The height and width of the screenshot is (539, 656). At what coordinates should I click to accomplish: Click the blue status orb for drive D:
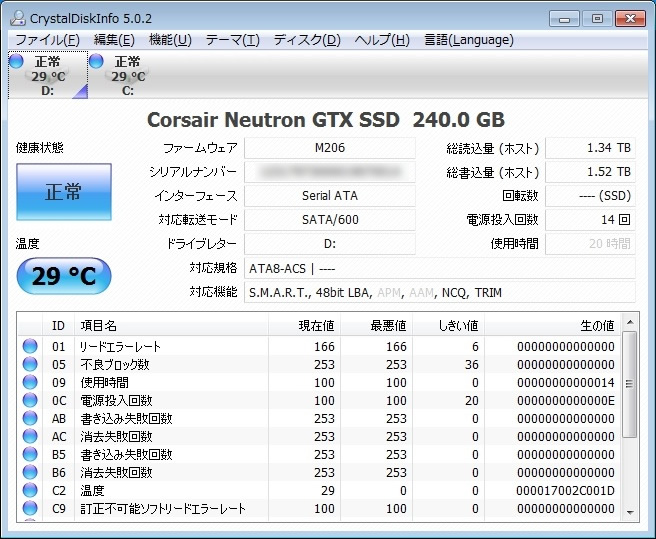tap(16, 61)
